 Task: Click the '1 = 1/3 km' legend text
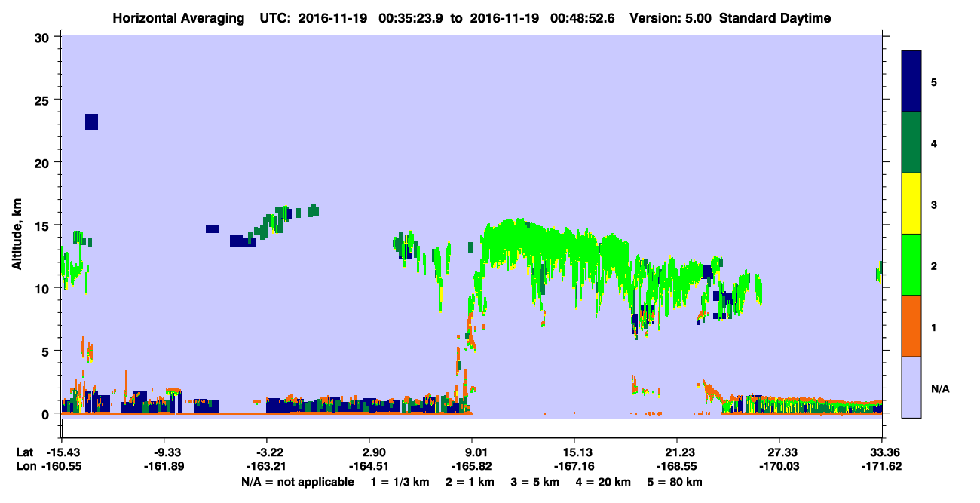pos(402,482)
